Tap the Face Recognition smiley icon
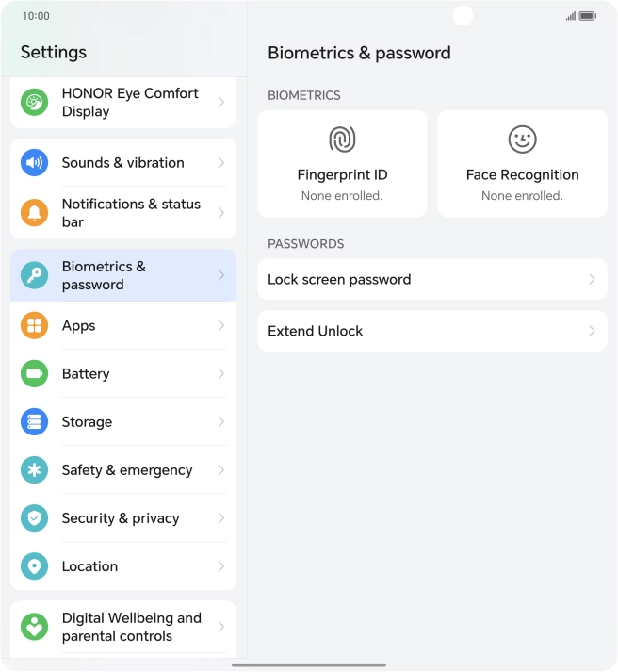Image resolution: width=618 pixels, height=672 pixels. tap(522, 139)
